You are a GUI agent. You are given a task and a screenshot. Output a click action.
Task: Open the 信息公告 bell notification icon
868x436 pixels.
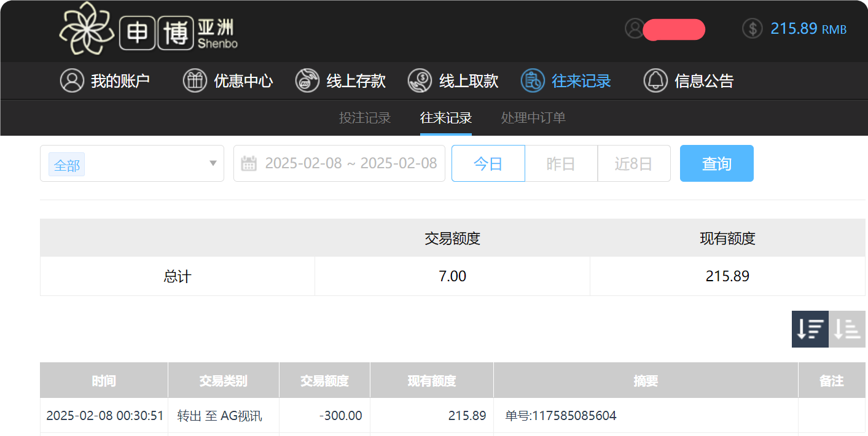point(655,80)
